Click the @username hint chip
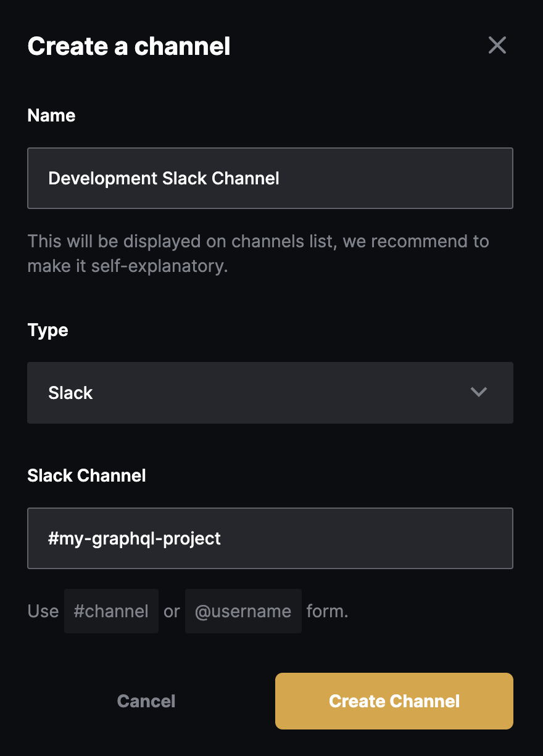The width and height of the screenshot is (543, 756). tap(243, 611)
